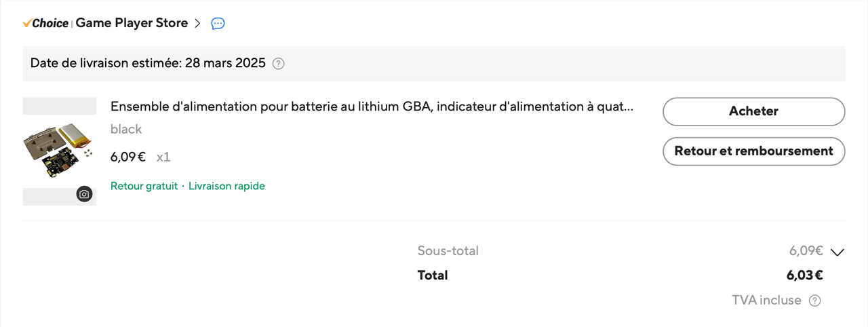Open store page via arrow after store name
Screen dimensions: 868x327
(197, 24)
